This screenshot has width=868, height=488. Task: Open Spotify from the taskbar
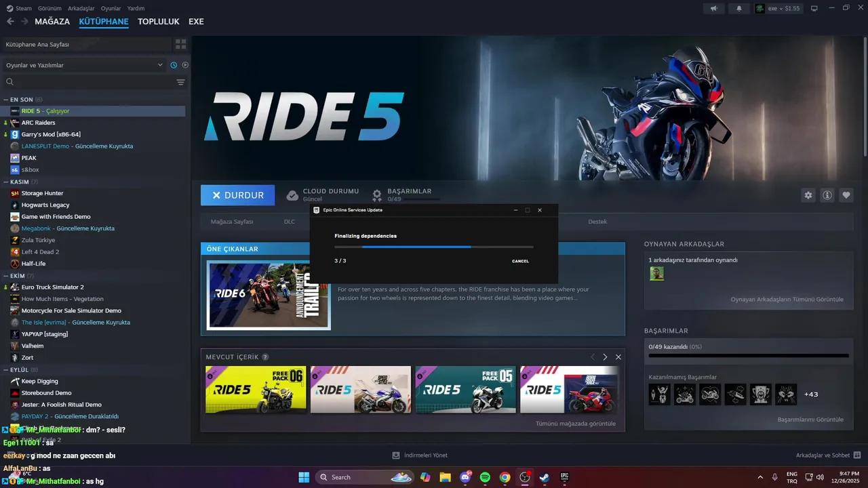coord(485,477)
